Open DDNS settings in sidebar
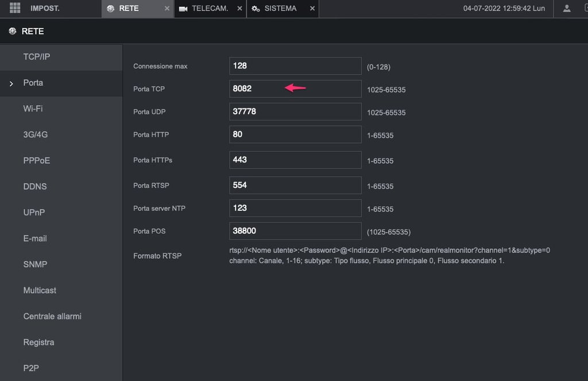Viewport: 588px width, 381px height. click(61, 187)
